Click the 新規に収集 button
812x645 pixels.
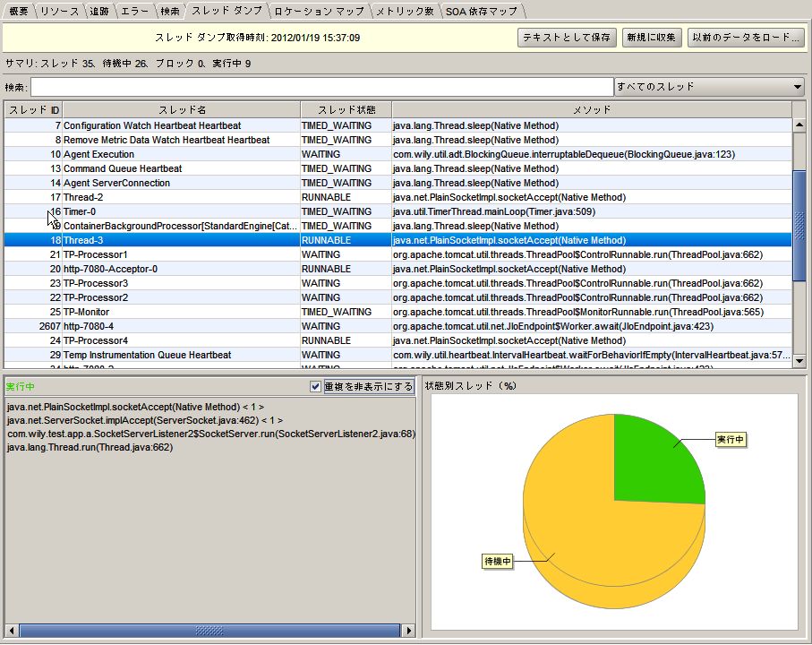click(652, 38)
